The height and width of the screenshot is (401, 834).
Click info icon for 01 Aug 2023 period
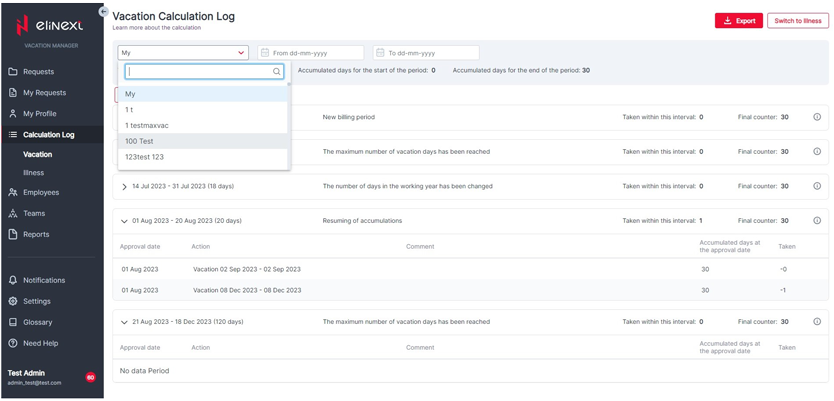tap(817, 221)
